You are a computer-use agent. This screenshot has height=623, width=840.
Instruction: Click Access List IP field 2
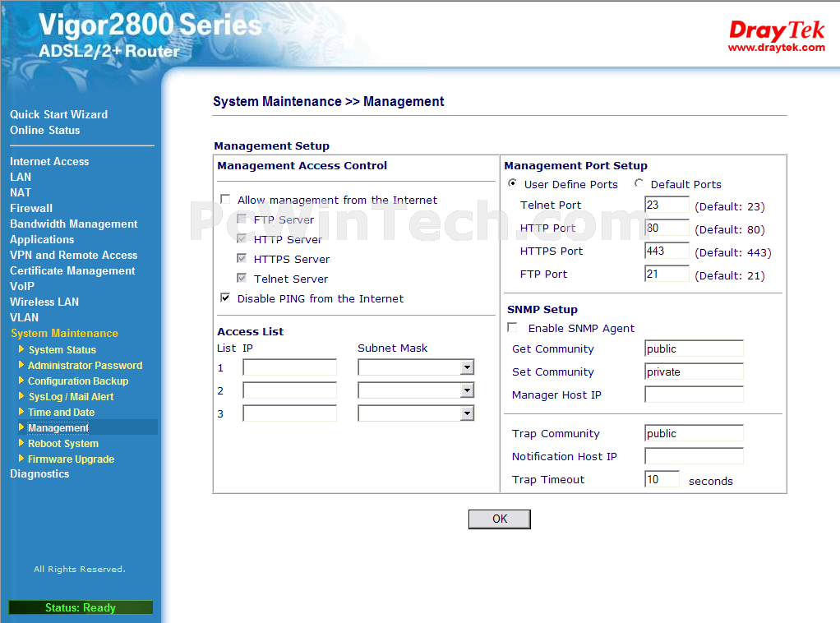290,390
